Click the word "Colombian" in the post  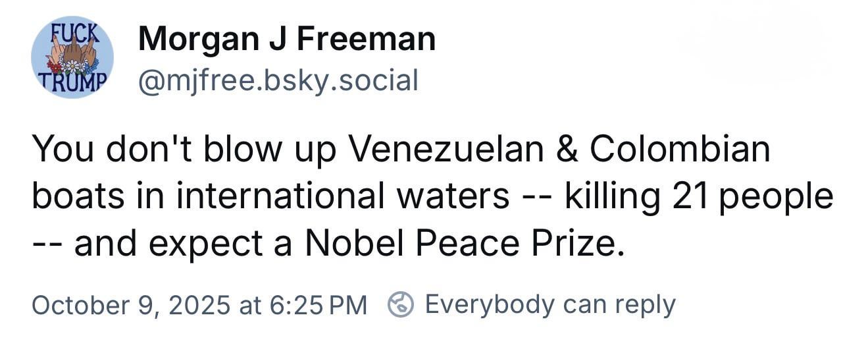tap(679, 150)
